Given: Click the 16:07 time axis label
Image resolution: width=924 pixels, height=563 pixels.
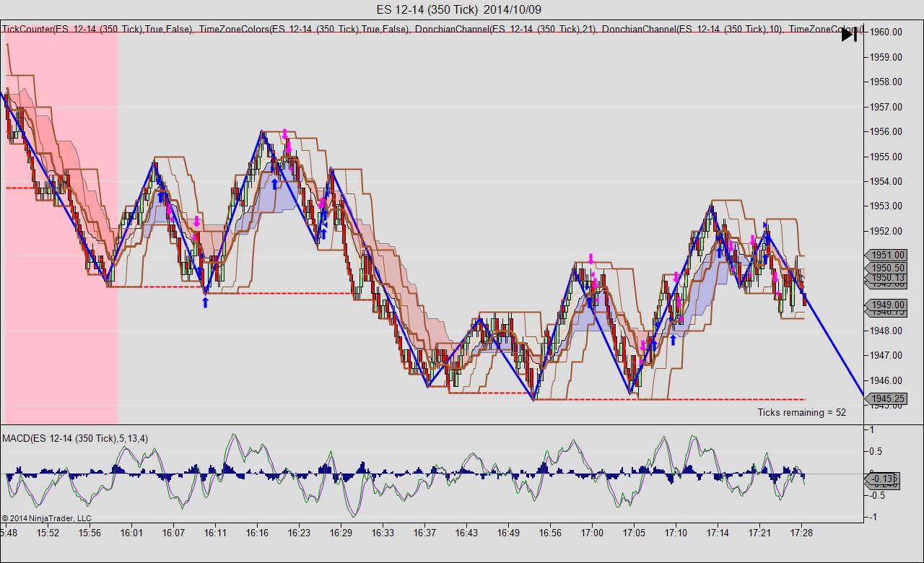Looking at the screenshot, I should [173, 533].
